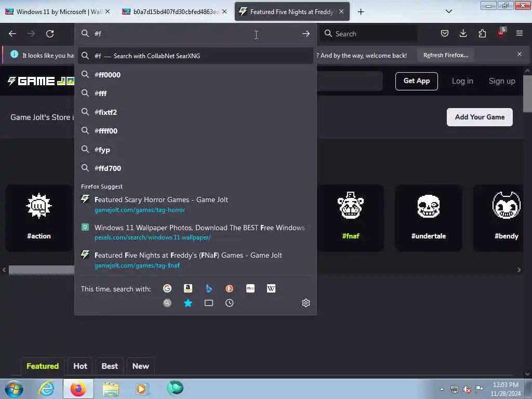
Task: Open the list all tabs chevron
Action: [x=448, y=11]
